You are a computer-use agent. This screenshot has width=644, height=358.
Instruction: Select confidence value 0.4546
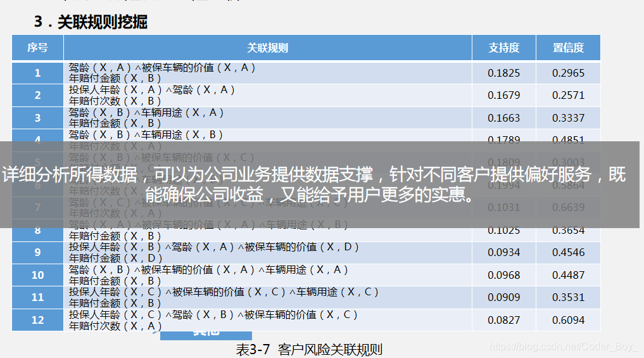[568, 252]
